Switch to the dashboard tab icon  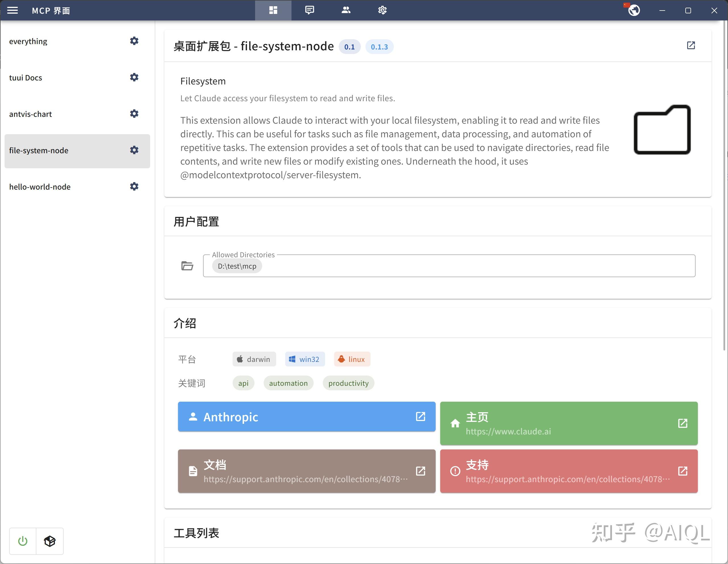pos(273,10)
